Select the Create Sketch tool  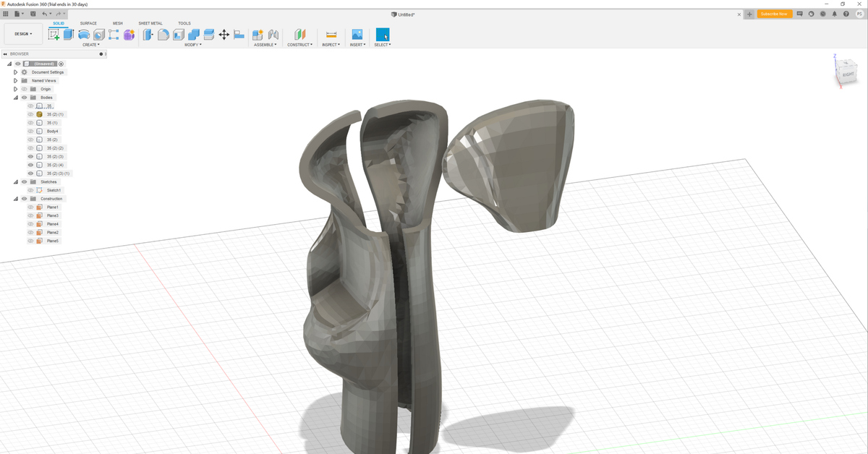click(x=54, y=34)
